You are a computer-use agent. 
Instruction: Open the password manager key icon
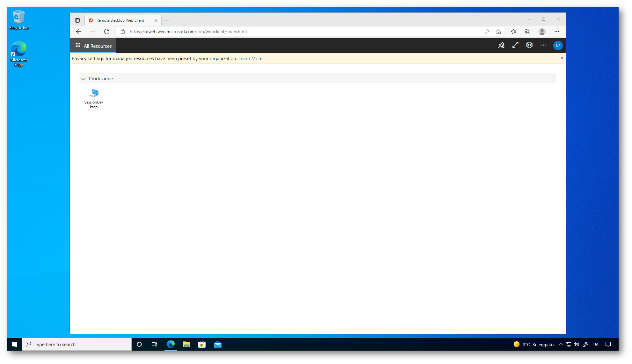(x=486, y=32)
